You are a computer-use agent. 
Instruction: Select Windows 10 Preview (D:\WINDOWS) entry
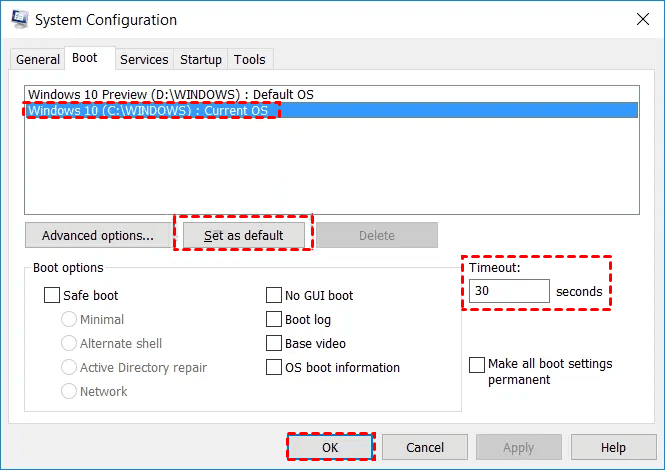click(332, 94)
